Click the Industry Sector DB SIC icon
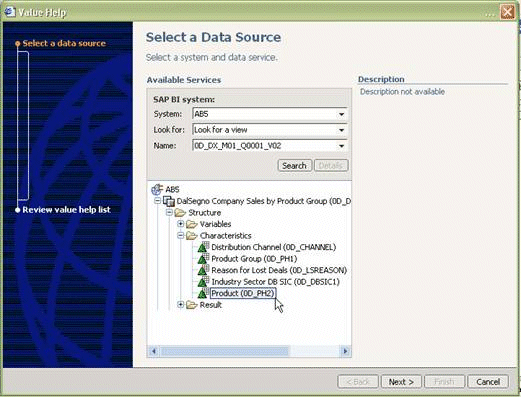The width and height of the screenshot is (521, 397). point(203,282)
